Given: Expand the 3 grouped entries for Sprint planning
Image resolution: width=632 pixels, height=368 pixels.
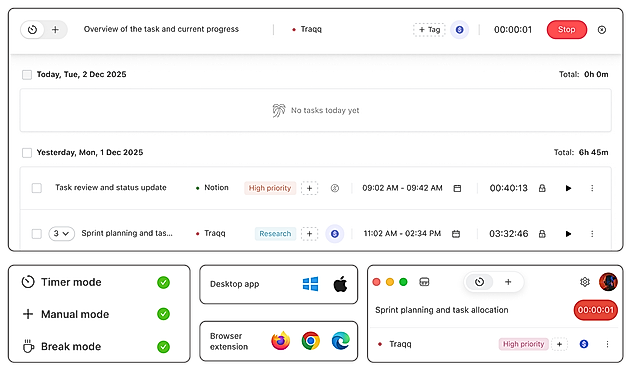Looking at the screenshot, I should pos(61,233).
